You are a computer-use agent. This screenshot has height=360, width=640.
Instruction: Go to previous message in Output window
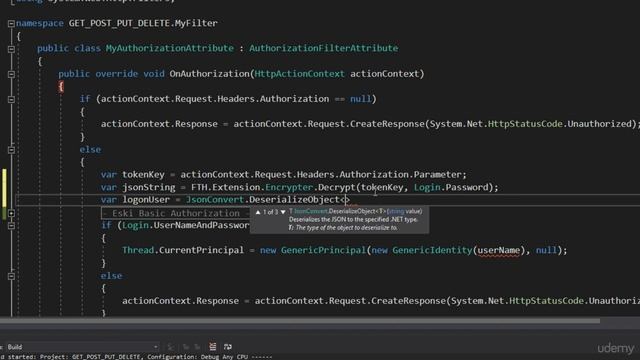coord(186,347)
